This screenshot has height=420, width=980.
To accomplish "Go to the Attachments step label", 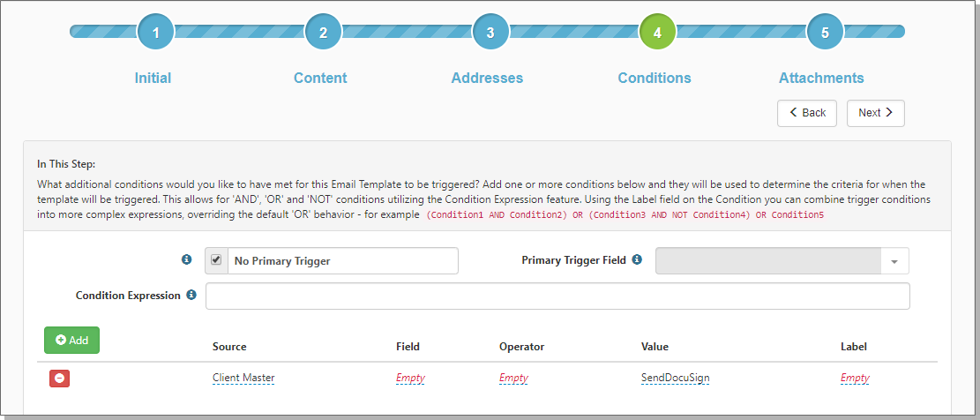I will point(821,79).
